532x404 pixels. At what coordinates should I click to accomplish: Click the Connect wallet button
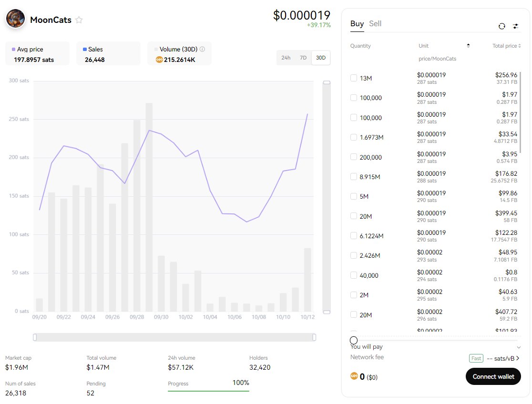(493, 376)
